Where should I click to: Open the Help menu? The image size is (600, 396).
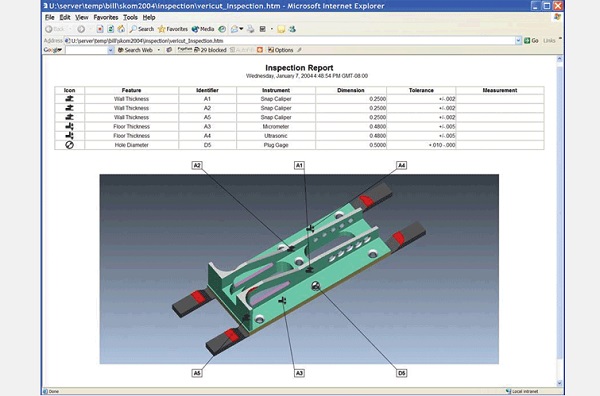coord(149,17)
